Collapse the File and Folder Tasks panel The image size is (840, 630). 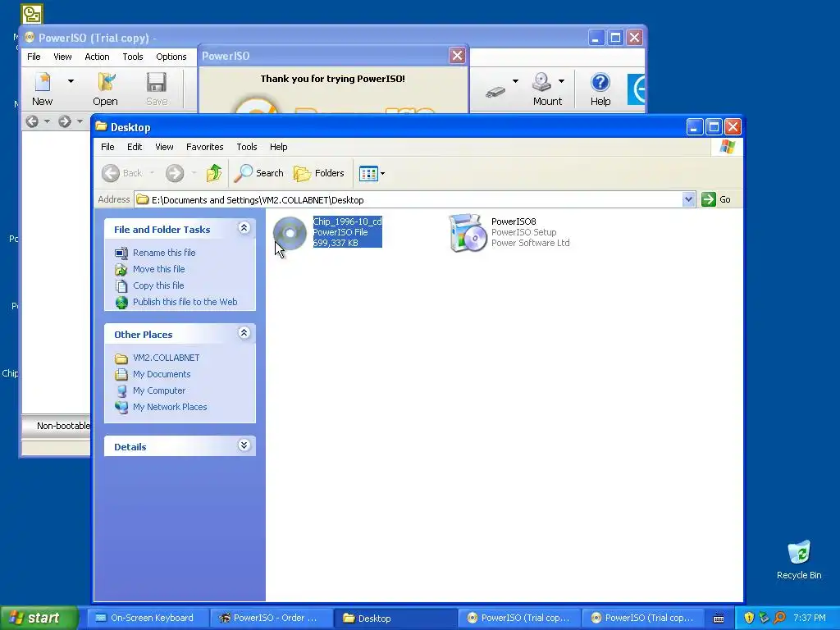coord(244,228)
